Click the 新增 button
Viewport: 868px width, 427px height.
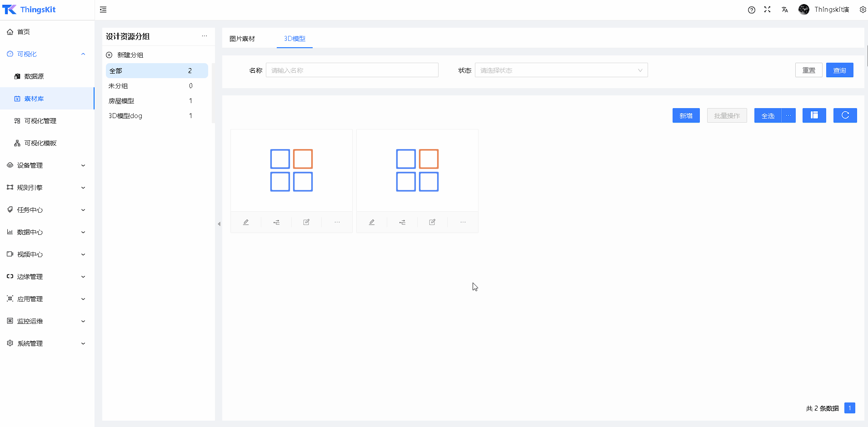click(x=686, y=115)
